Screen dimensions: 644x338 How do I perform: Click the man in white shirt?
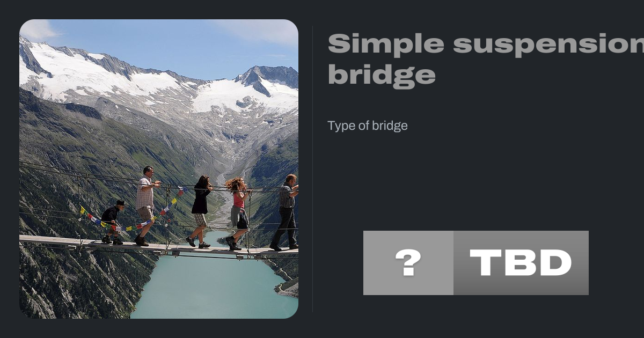tap(145, 205)
